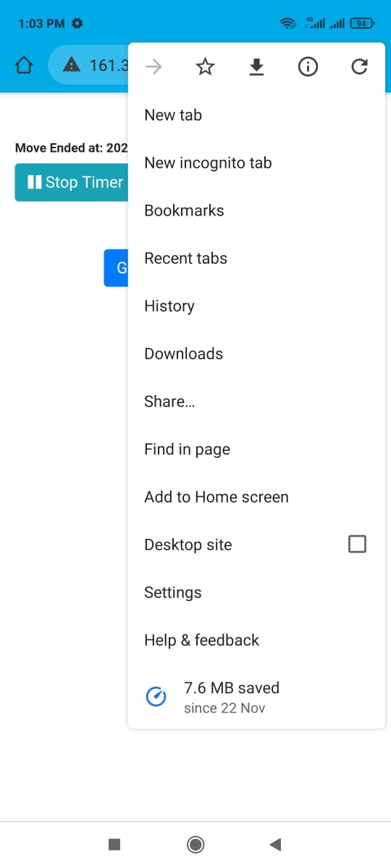Image resolution: width=391 pixels, height=868 pixels.
Task: View page info via the circled i icon
Action: click(308, 67)
